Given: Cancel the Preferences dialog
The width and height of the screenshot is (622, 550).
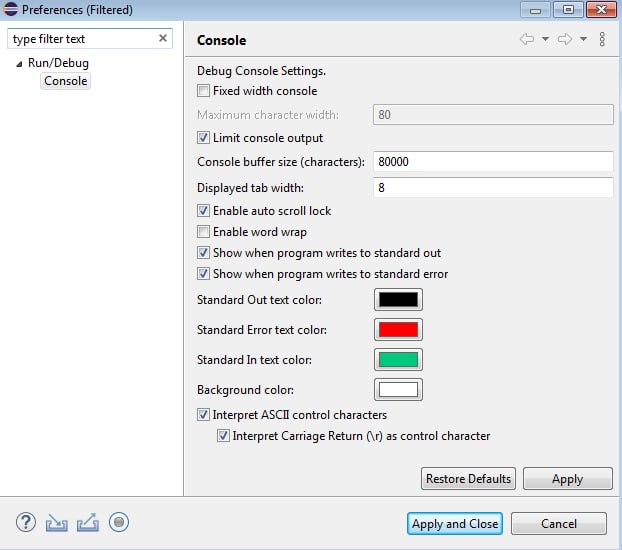Looking at the screenshot, I should (559, 524).
